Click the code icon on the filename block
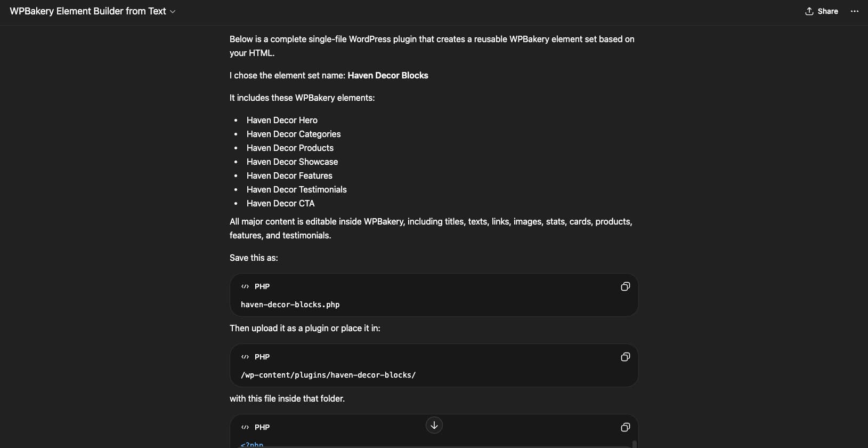Viewport: 868px width, 448px height. pos(245,286)
